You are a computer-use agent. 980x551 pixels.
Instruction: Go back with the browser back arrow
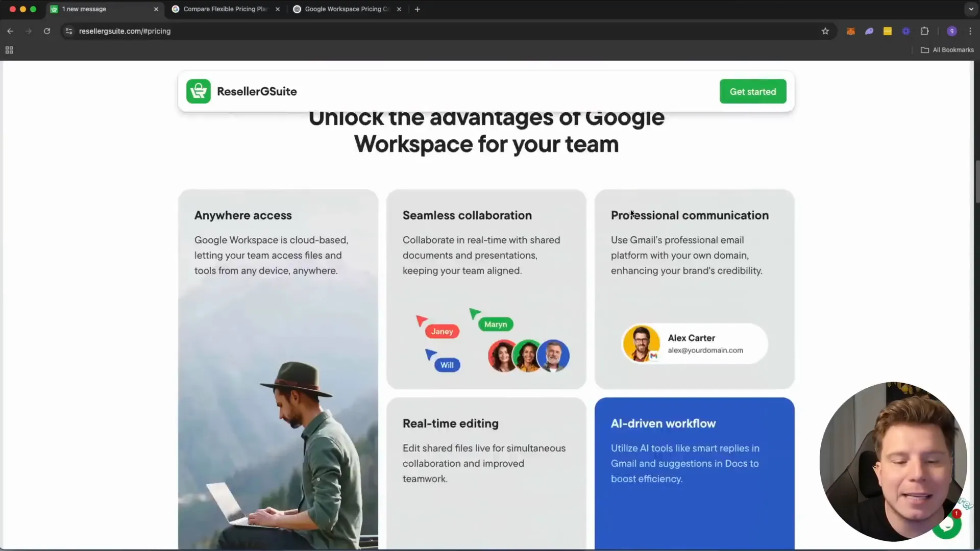point(10,31)
